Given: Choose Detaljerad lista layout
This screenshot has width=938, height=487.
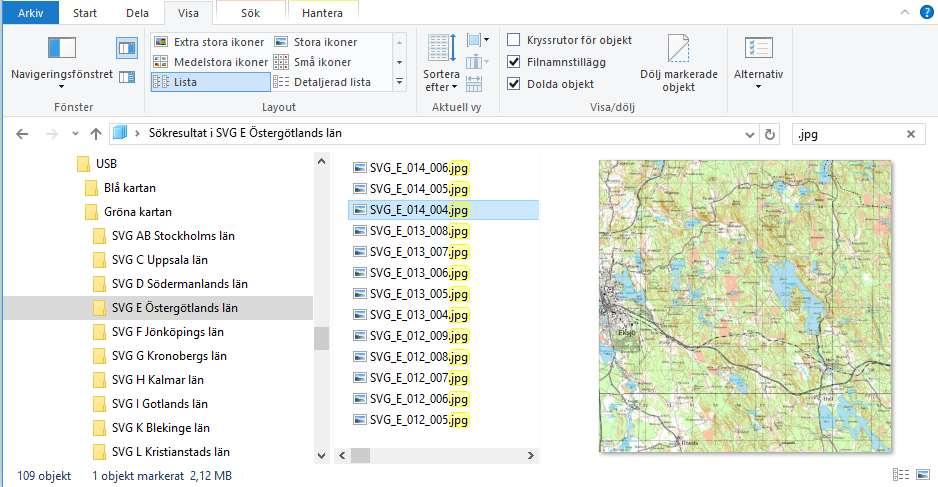Looking at the screenshot, I should coord(322,82).
